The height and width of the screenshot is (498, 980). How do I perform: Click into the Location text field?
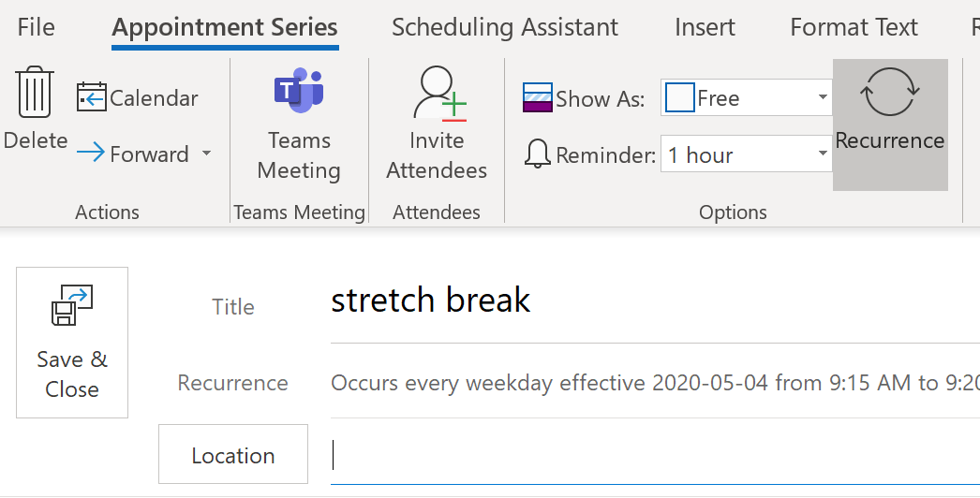click(655, 455)
